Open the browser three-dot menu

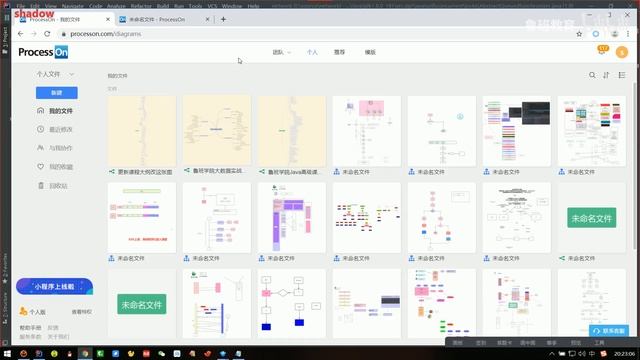[x=628, y=34]
